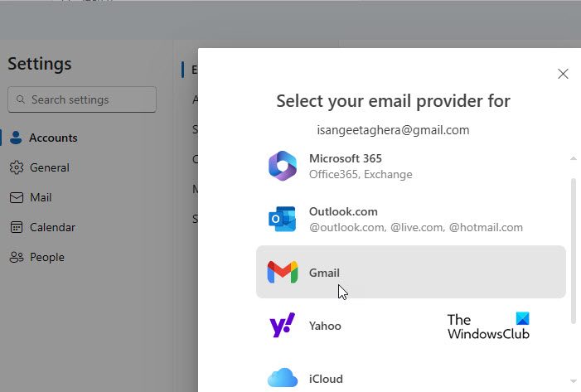Select Yahoo as email provider

click(411, 326)
